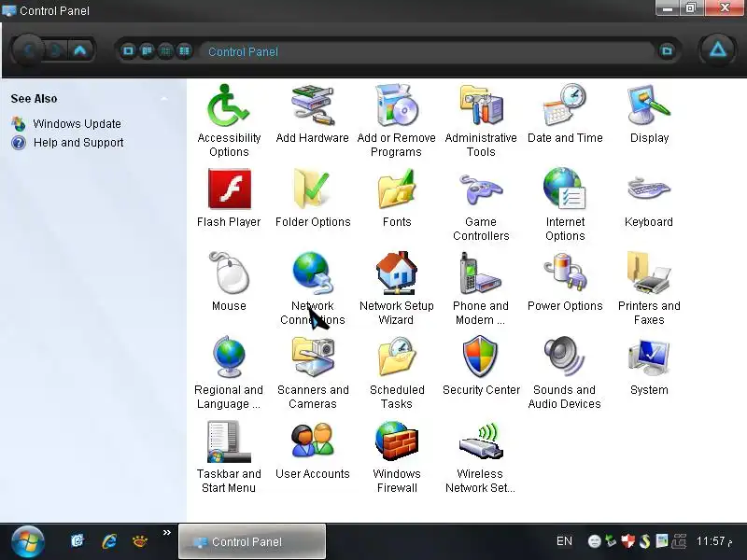747x560 pixels.
Task: Open the Add Hardware wizard
Action: 313,114
